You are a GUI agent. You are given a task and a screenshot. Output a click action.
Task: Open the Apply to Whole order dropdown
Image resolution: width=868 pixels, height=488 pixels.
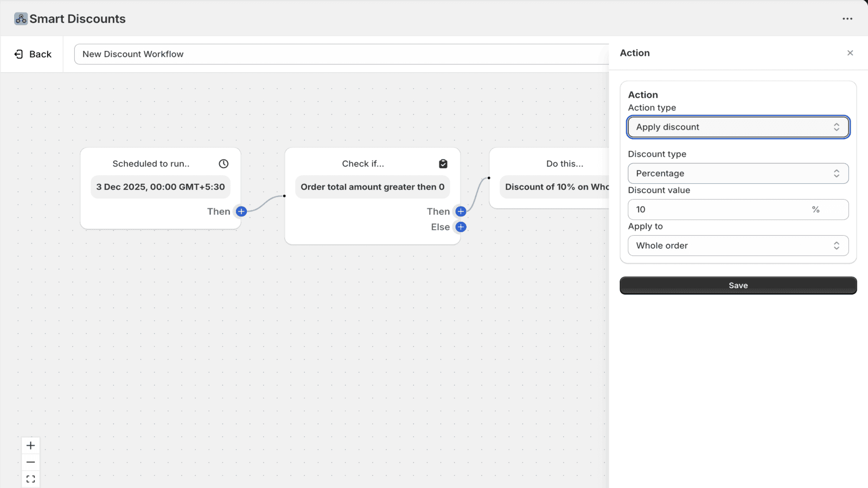pos(738,246)
